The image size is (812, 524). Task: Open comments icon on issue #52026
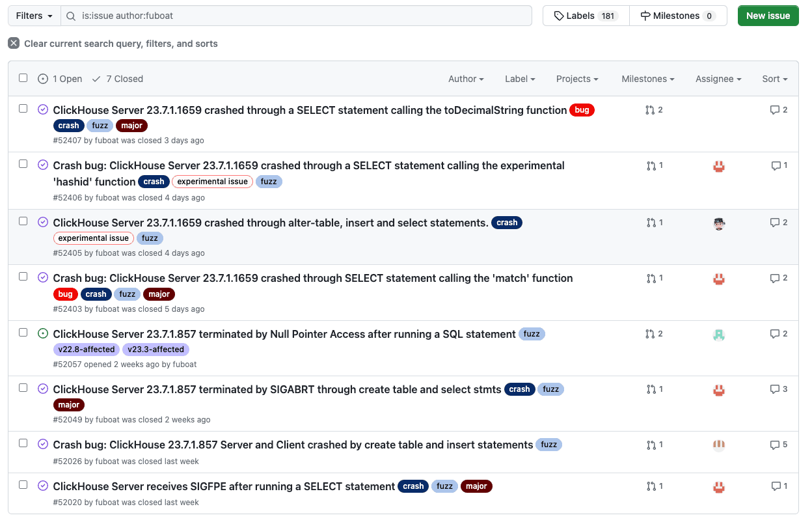(774, 445)
